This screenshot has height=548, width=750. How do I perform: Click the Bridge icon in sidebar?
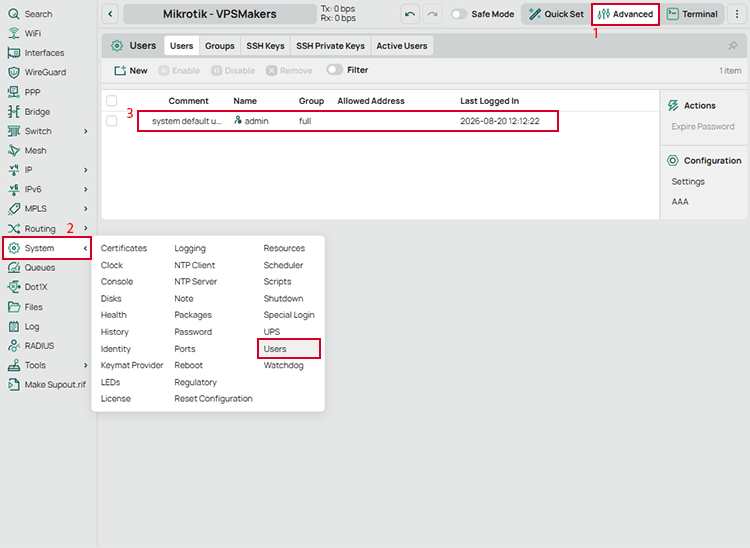[x=14, y=111]
